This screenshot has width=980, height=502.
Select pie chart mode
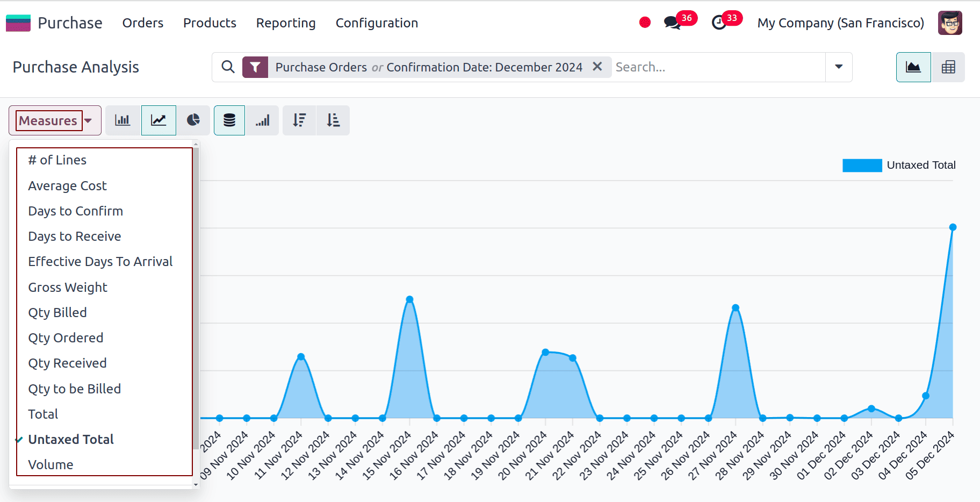(193, 120)
